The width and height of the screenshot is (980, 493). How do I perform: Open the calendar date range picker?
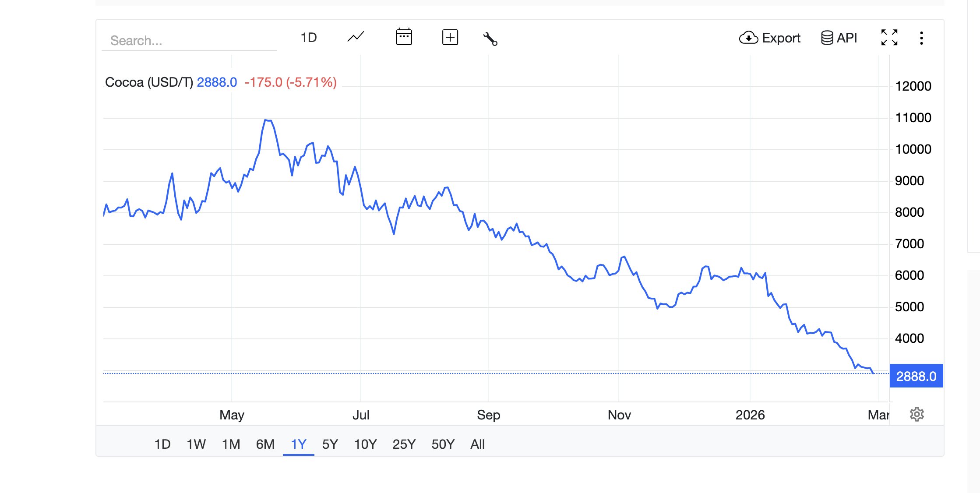404,37
